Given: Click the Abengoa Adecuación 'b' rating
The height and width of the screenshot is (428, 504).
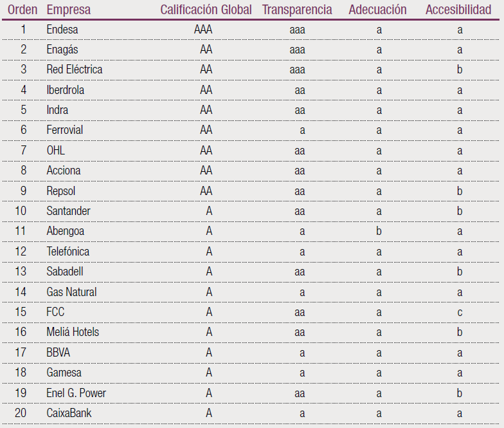Looking at the screenshot, I should click(379, 231).
